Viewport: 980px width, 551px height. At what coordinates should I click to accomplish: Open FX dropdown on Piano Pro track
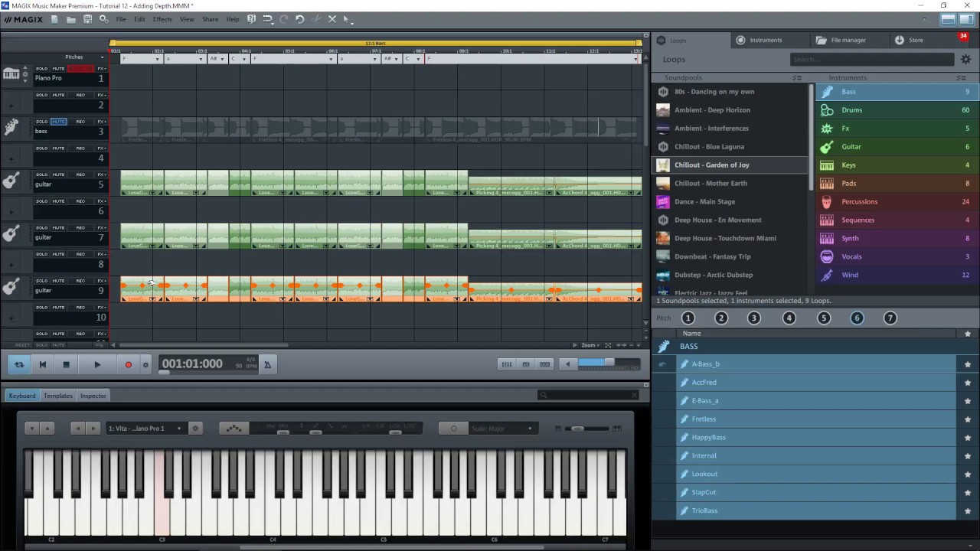[x=101, y=69]
